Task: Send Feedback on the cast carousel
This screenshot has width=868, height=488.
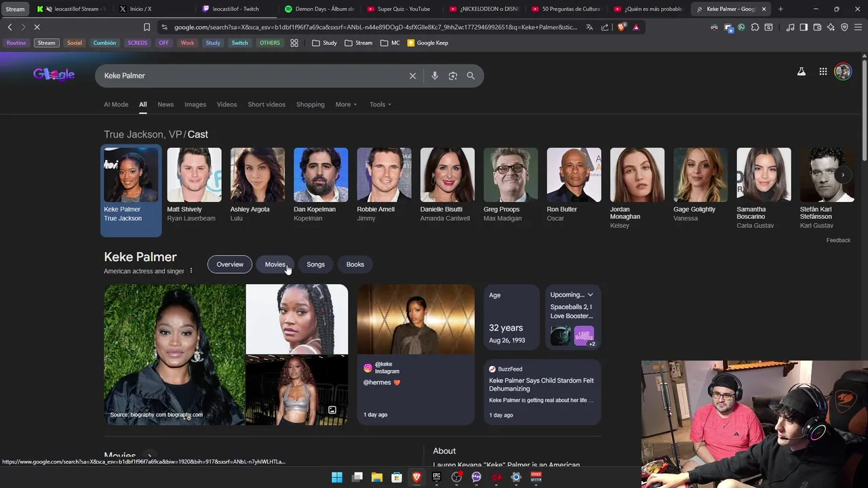Action: click(838, 240)
